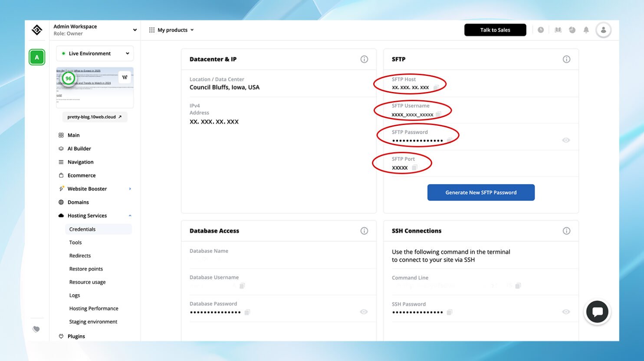Expand the My products menu
Image resolution: width=644 pixels, height=361 pixels.
172,30
